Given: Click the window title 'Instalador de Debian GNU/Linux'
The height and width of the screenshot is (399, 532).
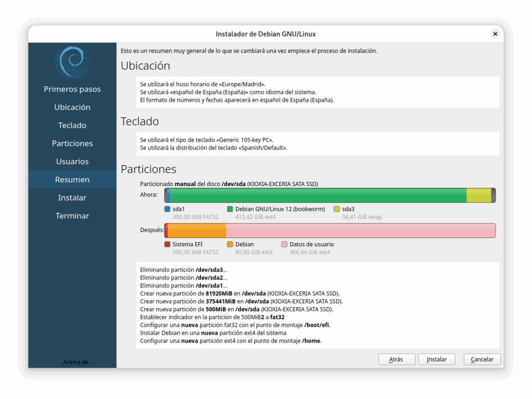Looking at the screenshot, I should [x=265, y=34].
